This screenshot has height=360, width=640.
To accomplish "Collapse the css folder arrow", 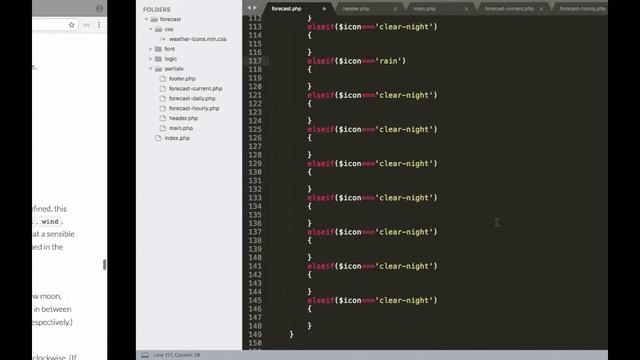I will pos(151,29).
